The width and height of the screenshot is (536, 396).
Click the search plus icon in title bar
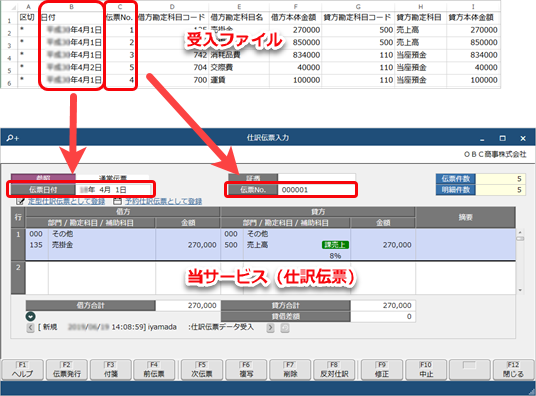[13, 138]
